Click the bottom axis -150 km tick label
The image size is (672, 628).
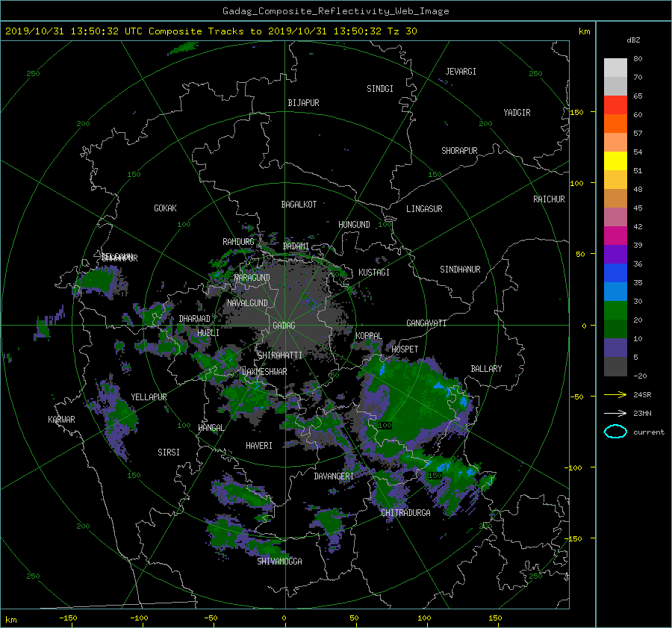tap(68, 618)
